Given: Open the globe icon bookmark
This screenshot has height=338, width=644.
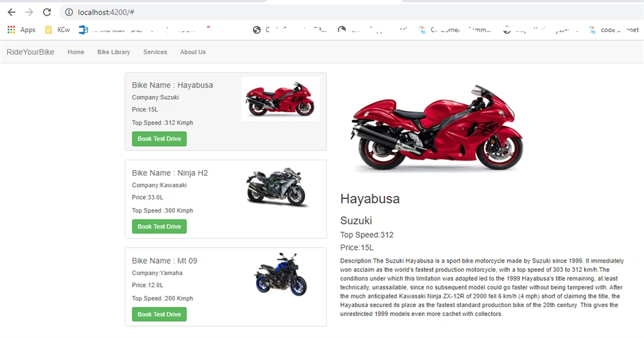Looking at the screenshot, I should [x=257, y=30].
